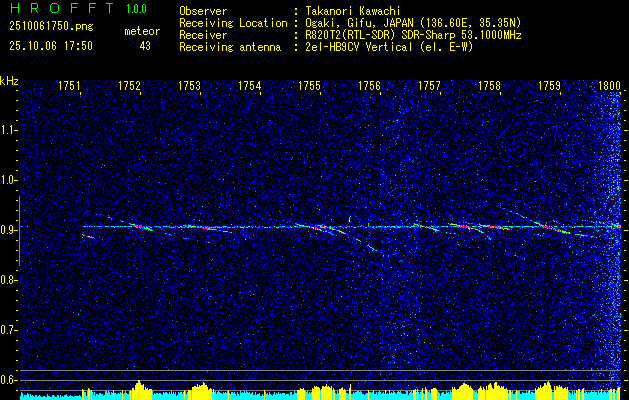
Task: Click the 0.7 frequency axis label
Action: [7, 330]
